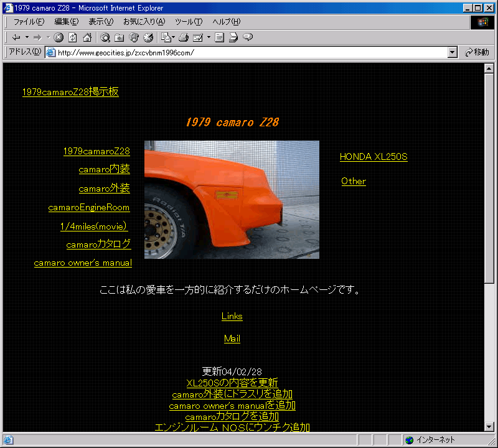This screenshot has height=448, width=498.
Task: Click the Discuss document toolbar icon
Action: pyautogui.click(x=219, y=37)
